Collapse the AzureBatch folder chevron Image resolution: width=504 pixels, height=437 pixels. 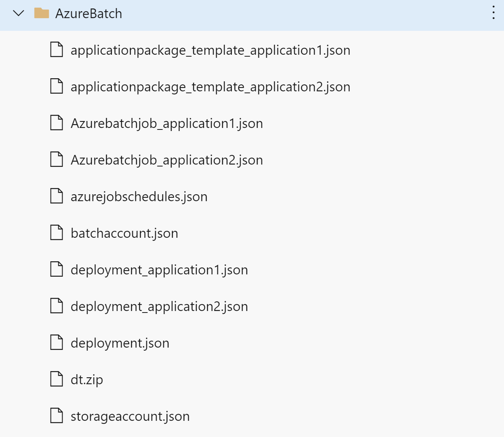19,13
